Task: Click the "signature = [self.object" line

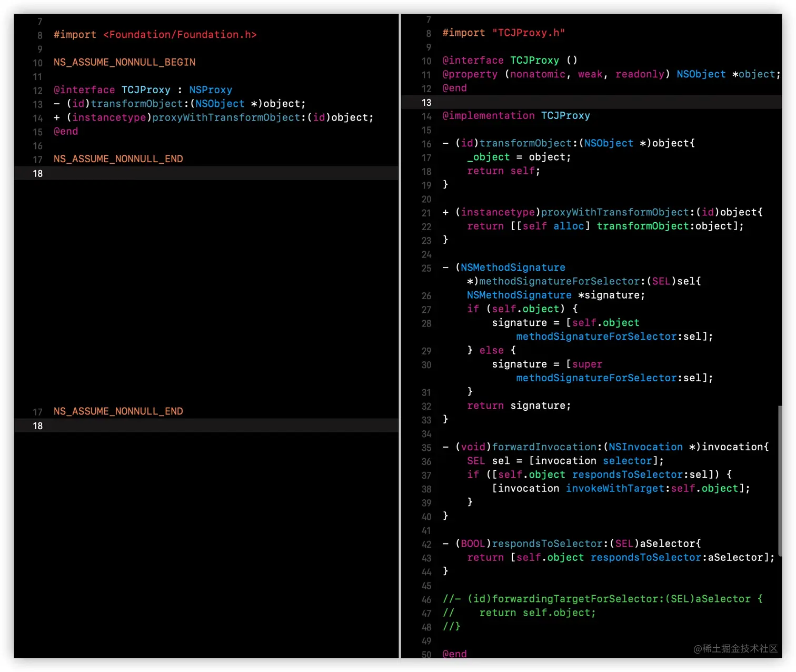Action: [x=566, y=323]
